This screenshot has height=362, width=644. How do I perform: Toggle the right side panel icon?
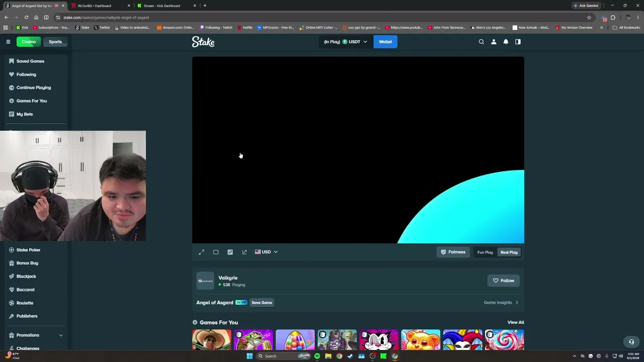tap(518, 42)
